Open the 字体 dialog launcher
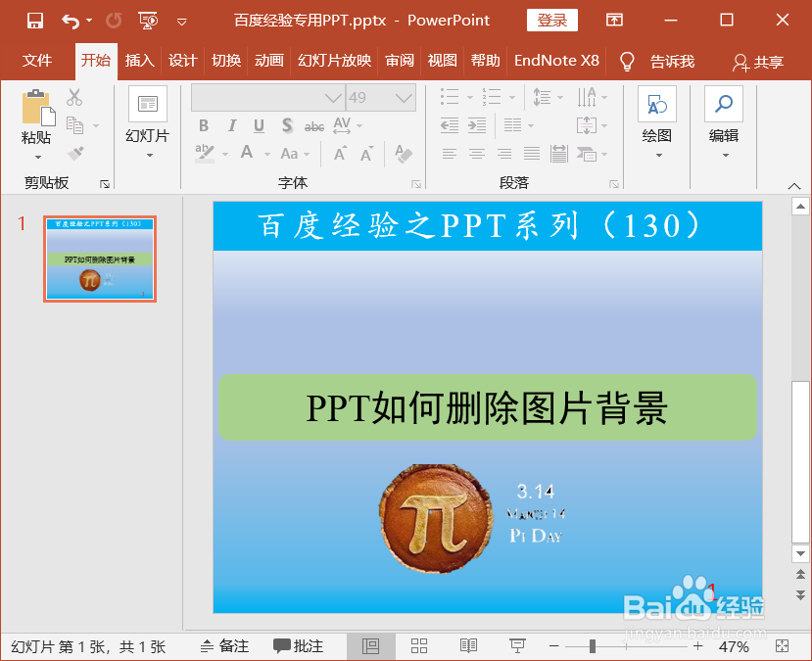 point(416,184)
